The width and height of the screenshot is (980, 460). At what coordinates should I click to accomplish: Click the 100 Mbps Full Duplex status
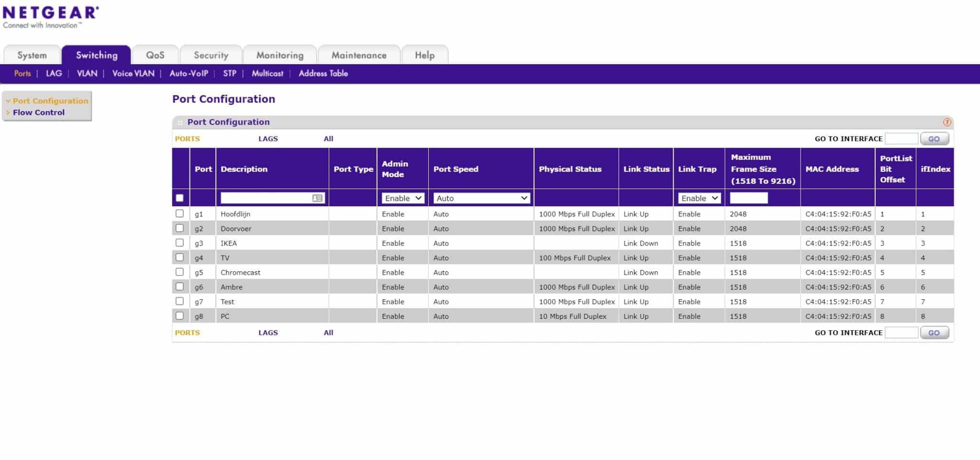point(575,258)
